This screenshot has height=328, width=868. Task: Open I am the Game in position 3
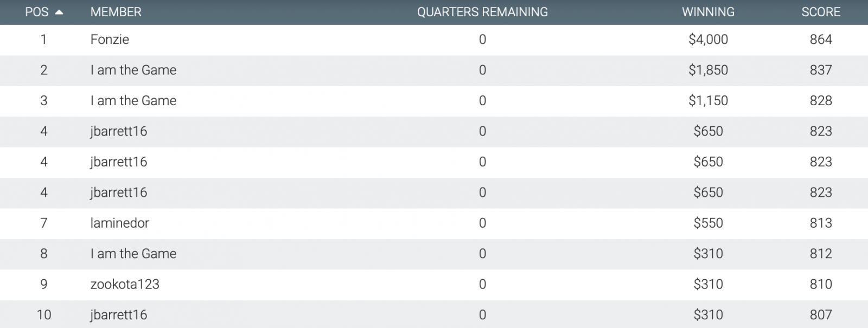(133, 101)
